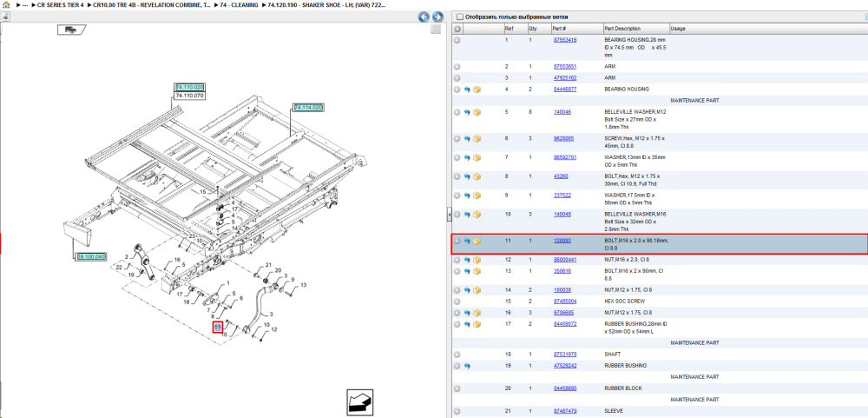The height and width of the screenshot is (418, 868).
Task: Click the plus icon in table header
Action: tap(457, 29)
